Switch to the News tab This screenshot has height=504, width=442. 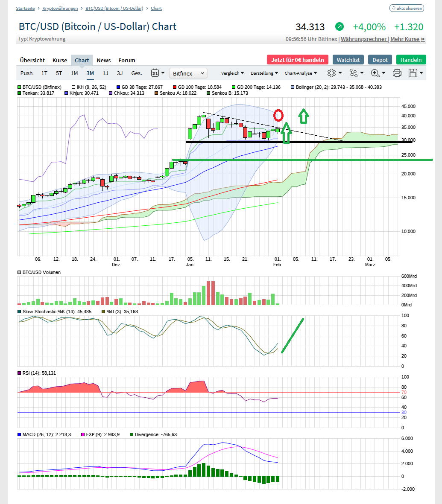(103, 60)
